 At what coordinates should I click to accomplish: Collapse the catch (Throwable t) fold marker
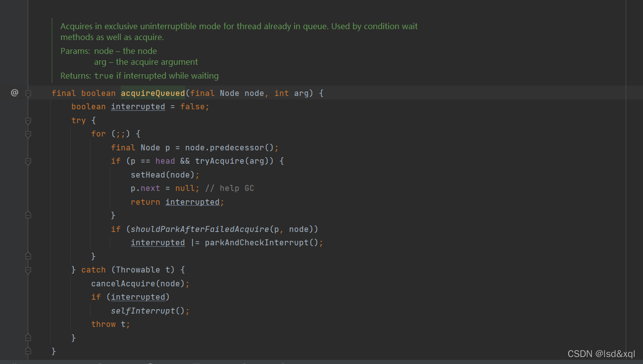click(28, 270)
